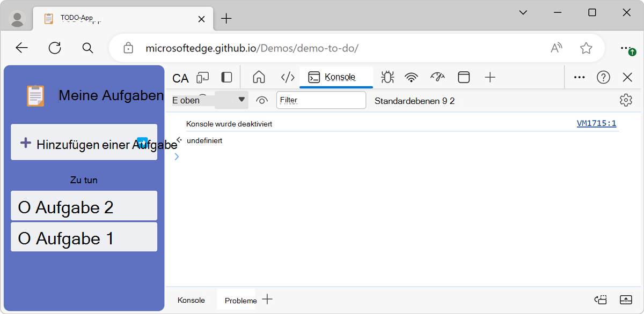
Task: Open the Performance gauge tool
Action: (438, 77)
